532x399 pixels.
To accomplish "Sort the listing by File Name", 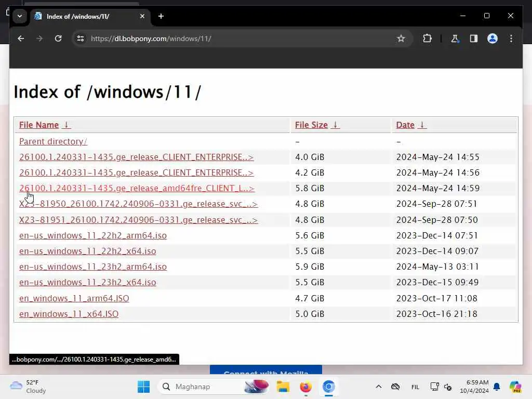I will coord(38,125).
